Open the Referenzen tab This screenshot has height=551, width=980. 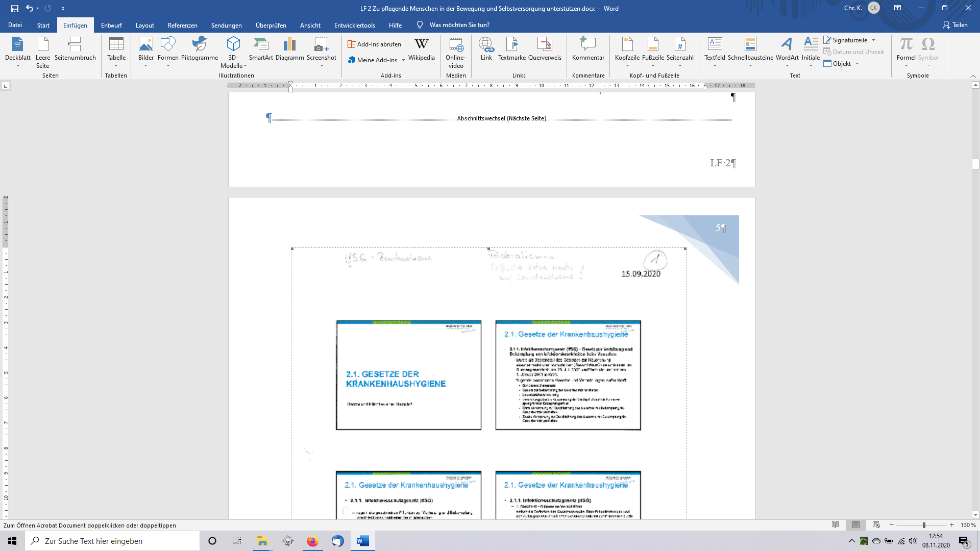click(182, 25)
